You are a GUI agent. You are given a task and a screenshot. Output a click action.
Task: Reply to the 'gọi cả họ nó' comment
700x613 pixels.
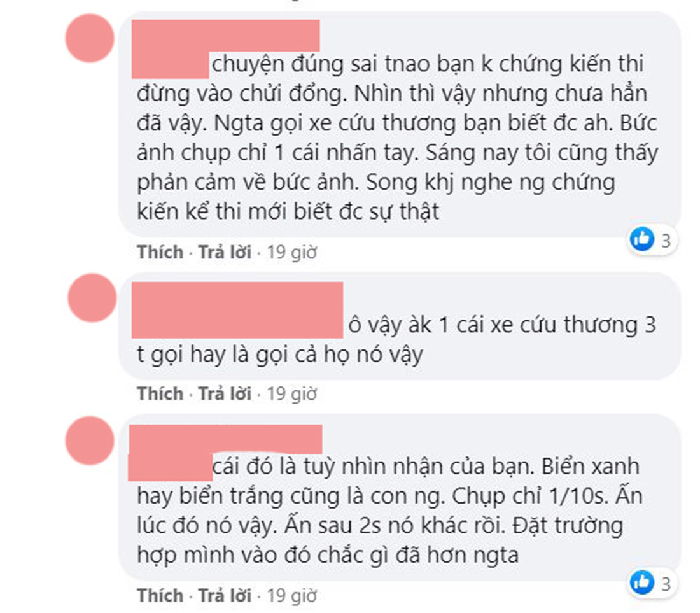[225, 394]
